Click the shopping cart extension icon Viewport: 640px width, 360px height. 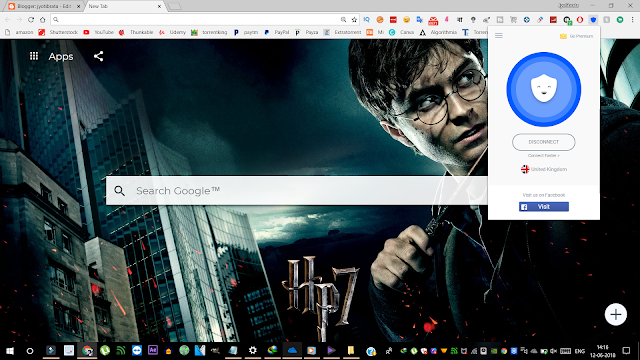pyautogui.click(x=513, y=20)
